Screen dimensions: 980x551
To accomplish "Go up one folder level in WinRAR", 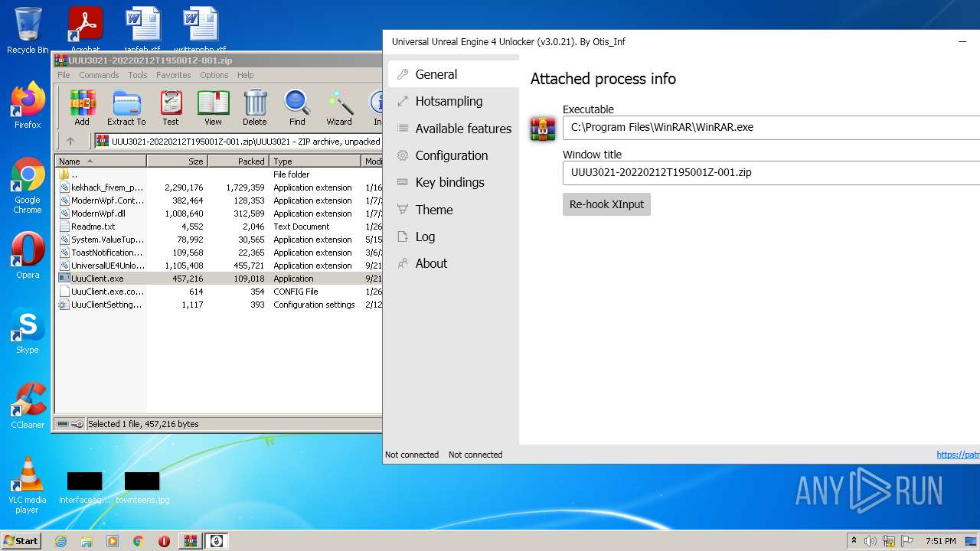I will point(70,141).
